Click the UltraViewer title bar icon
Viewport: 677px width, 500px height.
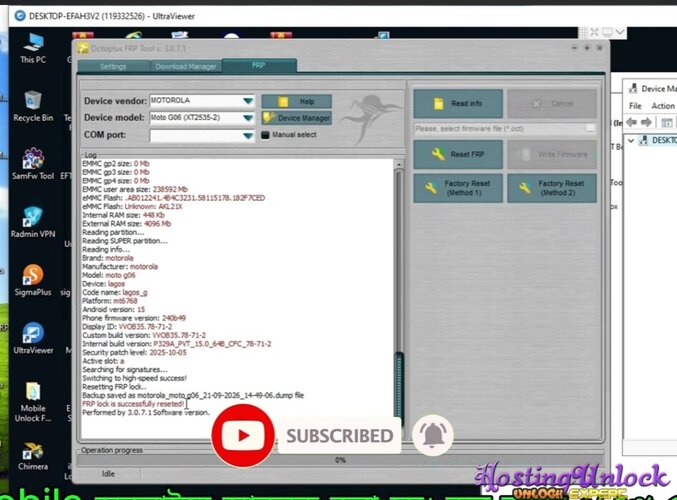coord(20,16)
